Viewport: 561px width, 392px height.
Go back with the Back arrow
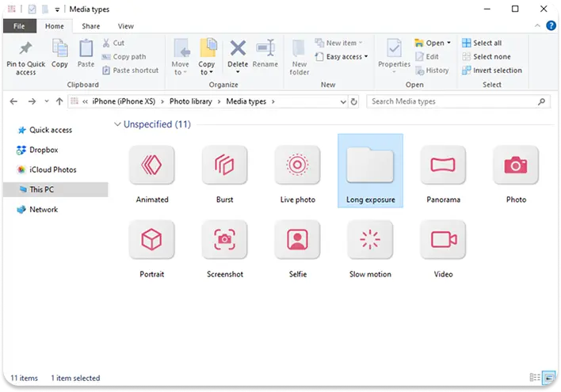tap(13, 101)
